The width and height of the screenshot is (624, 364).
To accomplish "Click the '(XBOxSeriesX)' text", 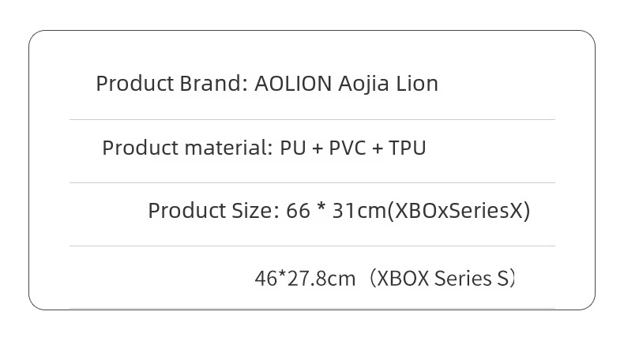I will tap(459, 211).
